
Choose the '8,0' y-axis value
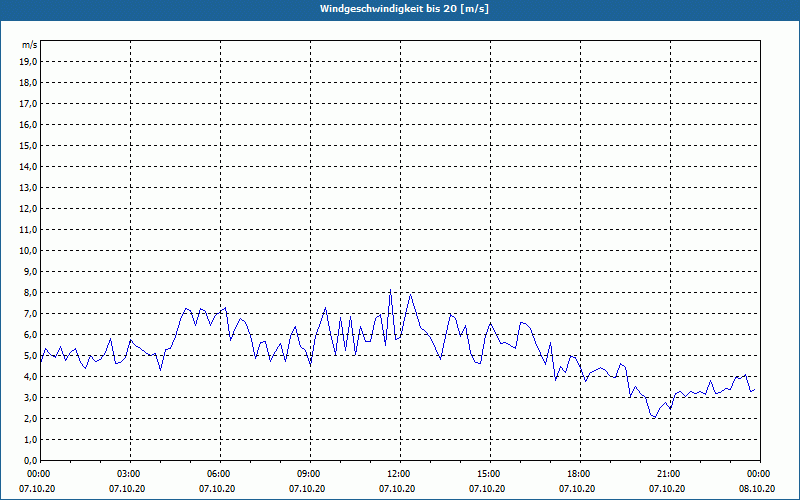[x=31, y=292]
